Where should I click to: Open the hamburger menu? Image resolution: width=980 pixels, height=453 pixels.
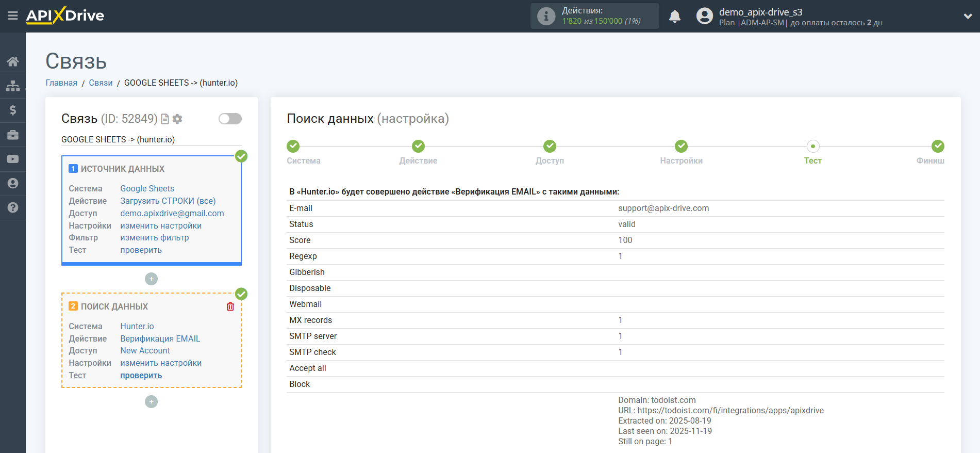[13, 16]
